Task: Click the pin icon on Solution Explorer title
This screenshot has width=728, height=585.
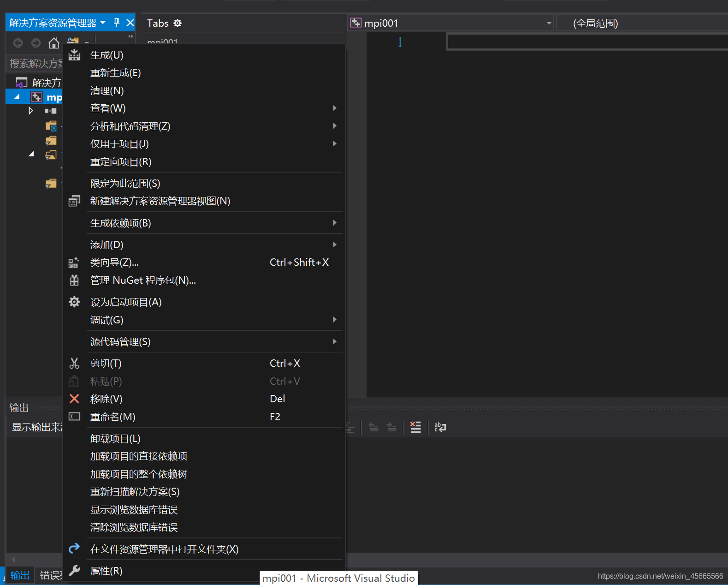Action: click(x=117, y=23)
